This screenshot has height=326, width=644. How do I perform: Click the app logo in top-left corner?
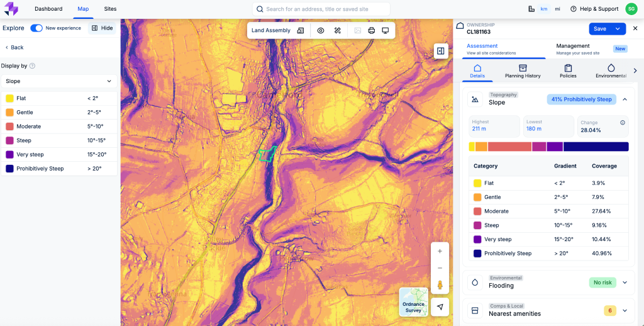coord(11,9)
